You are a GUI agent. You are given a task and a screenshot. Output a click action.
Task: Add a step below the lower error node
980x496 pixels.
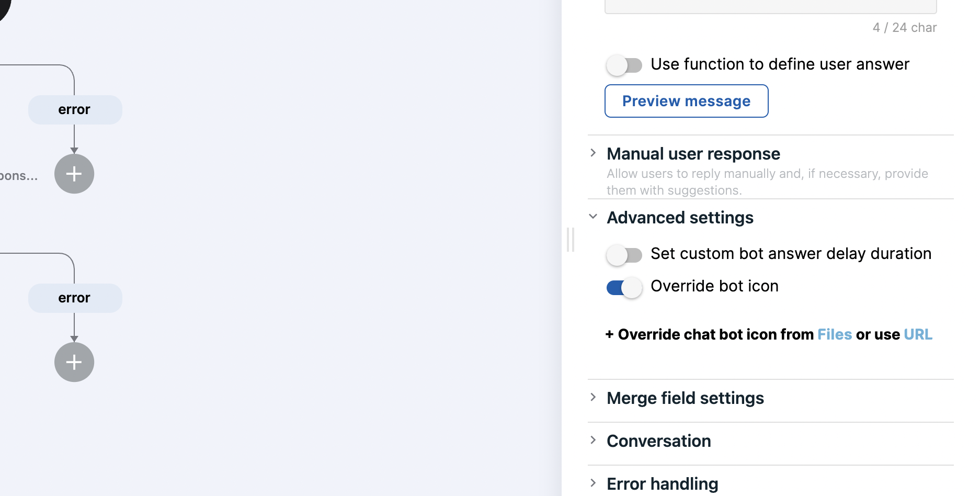point(74,362)
